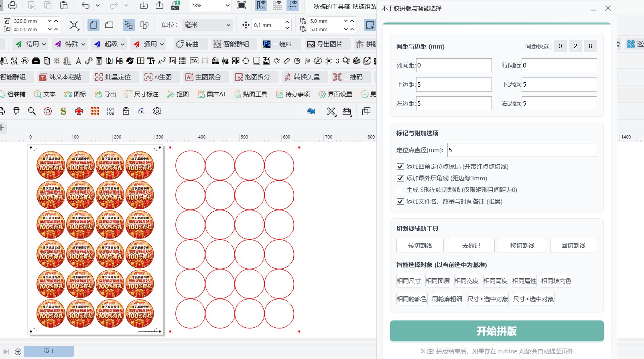Click the 101/102 numbering icon
Screen dimensions: 644x359
[110, 111]
